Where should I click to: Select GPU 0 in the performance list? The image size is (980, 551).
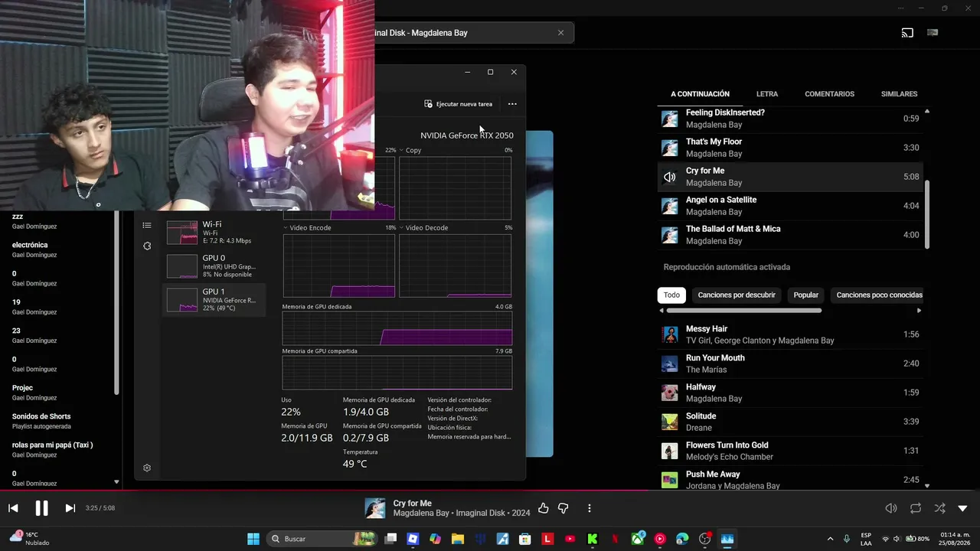(x=214, y=266)
